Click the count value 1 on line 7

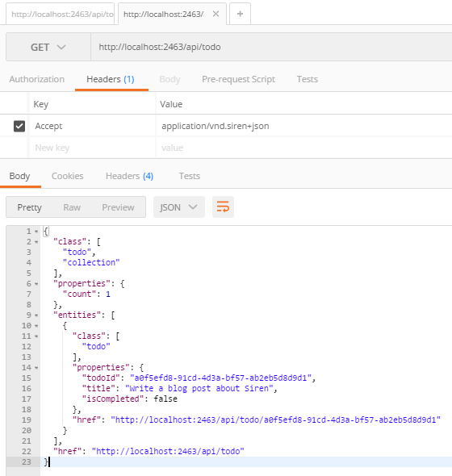(108, 294)
